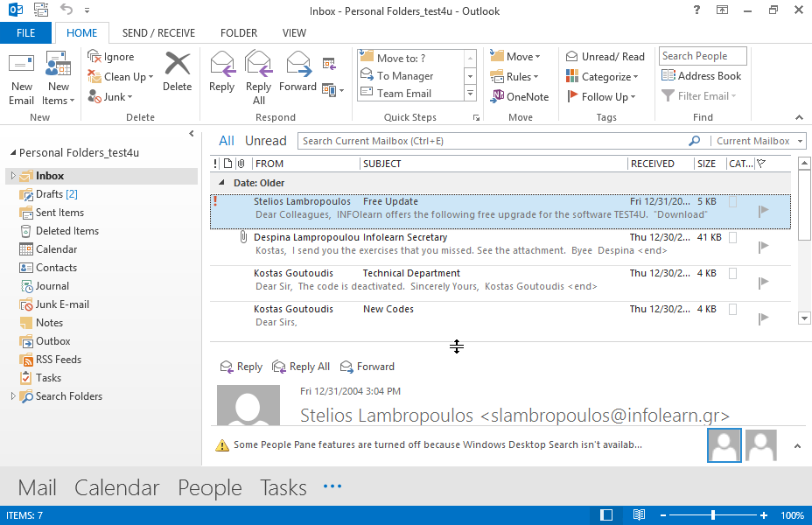This screenshot has width=812, height=525.
Task: Sort messages by the SIZE column
Action: pos(709,164)
